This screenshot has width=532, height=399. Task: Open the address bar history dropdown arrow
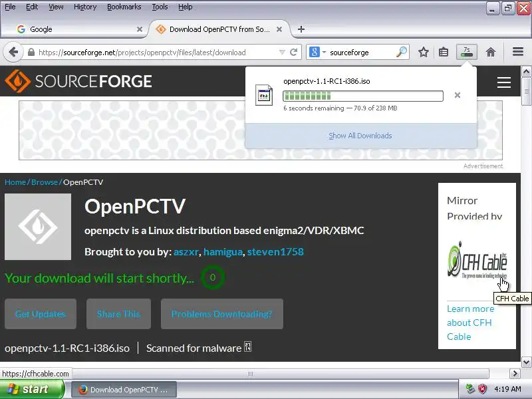click(282, 53)
